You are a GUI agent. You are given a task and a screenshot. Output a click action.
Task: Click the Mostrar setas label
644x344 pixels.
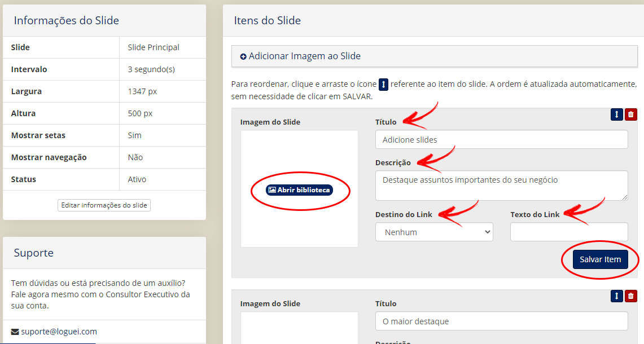point(38,135)
